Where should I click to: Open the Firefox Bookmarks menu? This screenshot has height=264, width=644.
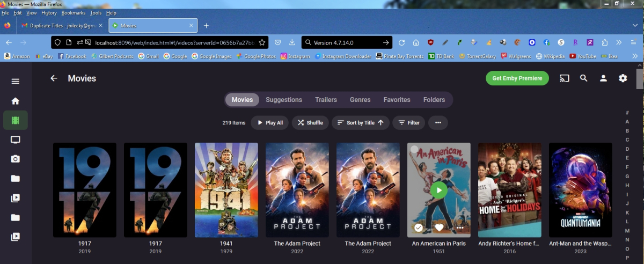coord(73,12)
